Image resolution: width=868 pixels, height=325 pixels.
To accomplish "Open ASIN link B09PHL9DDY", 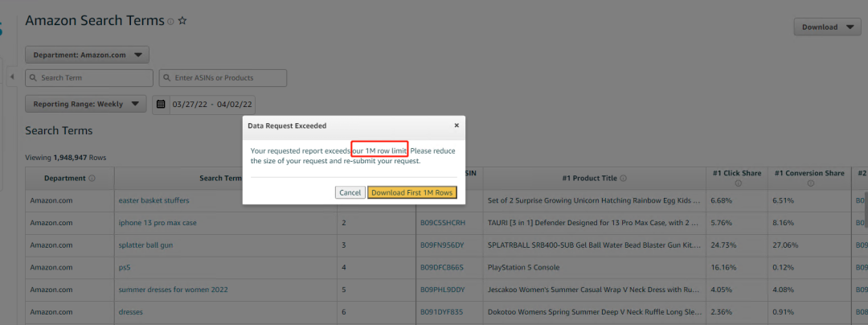I will tap(442, 290).
